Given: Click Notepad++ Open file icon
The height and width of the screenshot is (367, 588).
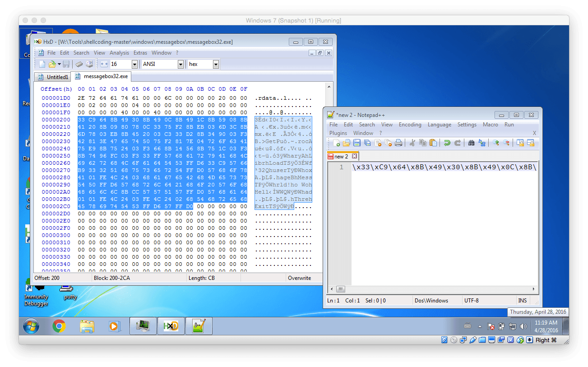Looking at the screenshot, I should tap(346, 143).
